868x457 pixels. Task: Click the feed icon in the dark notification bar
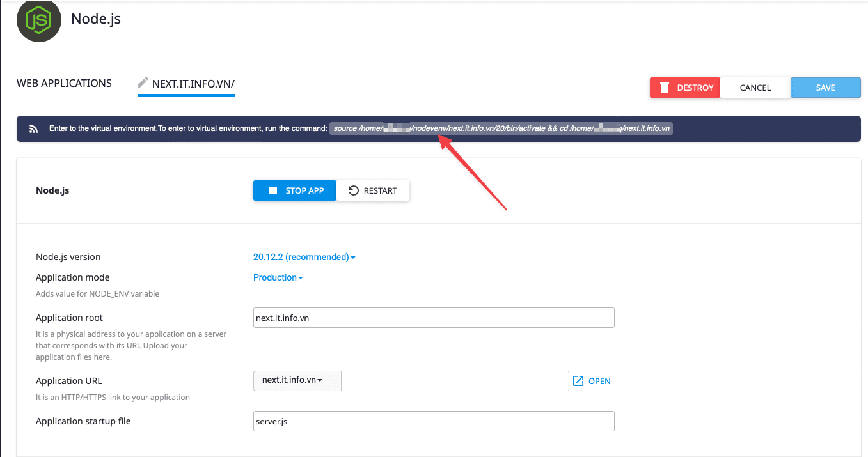tap(33, 128)
